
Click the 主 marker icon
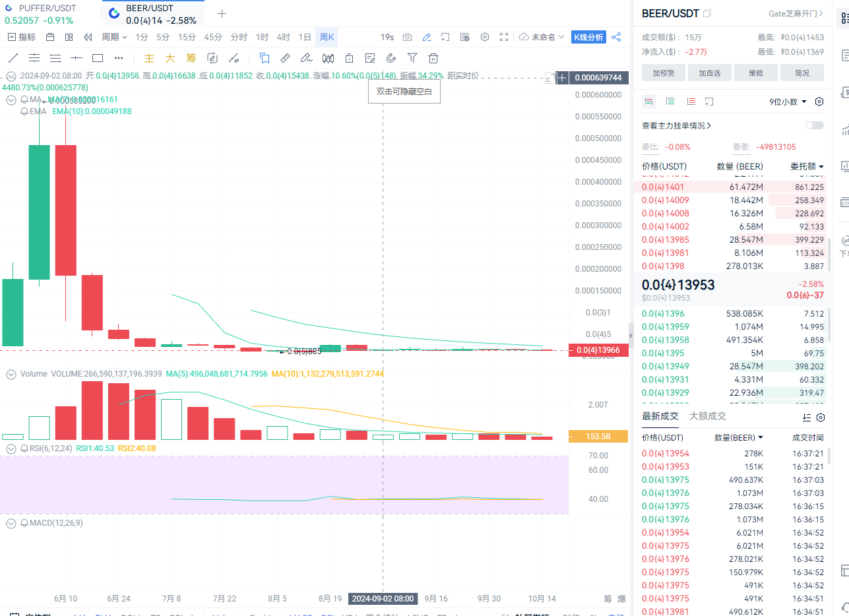(149, 58)
